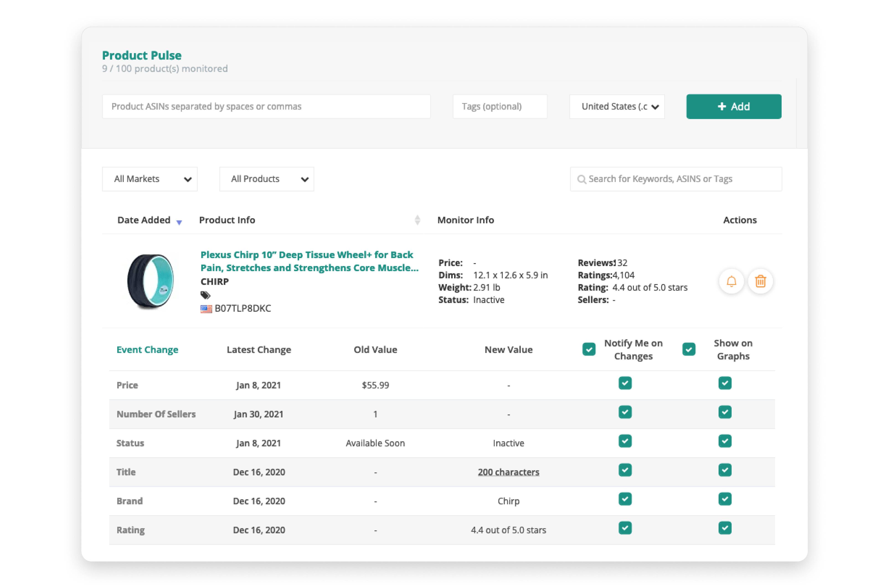Click the tag icon under CHIRP

tap(205, 295)
